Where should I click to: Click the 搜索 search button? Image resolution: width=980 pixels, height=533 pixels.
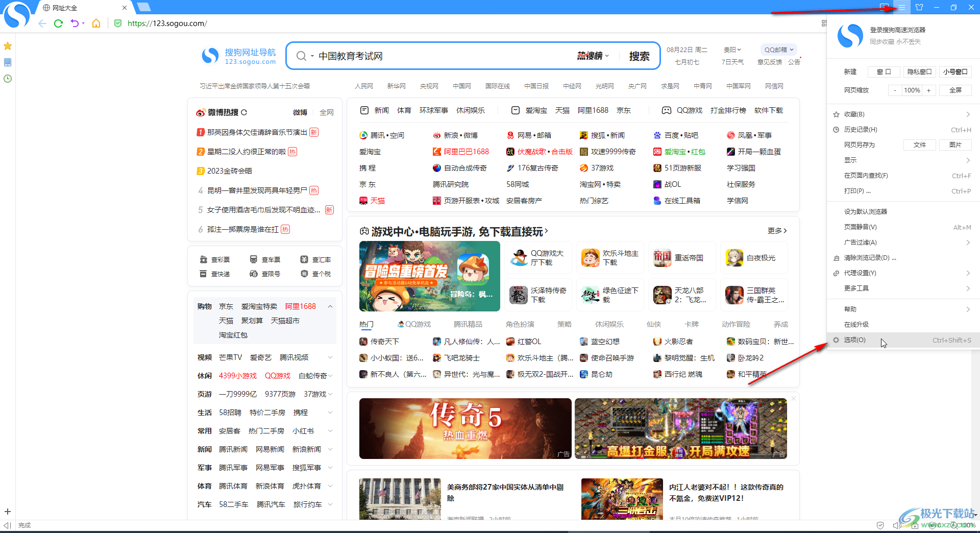tap(640, 56)
